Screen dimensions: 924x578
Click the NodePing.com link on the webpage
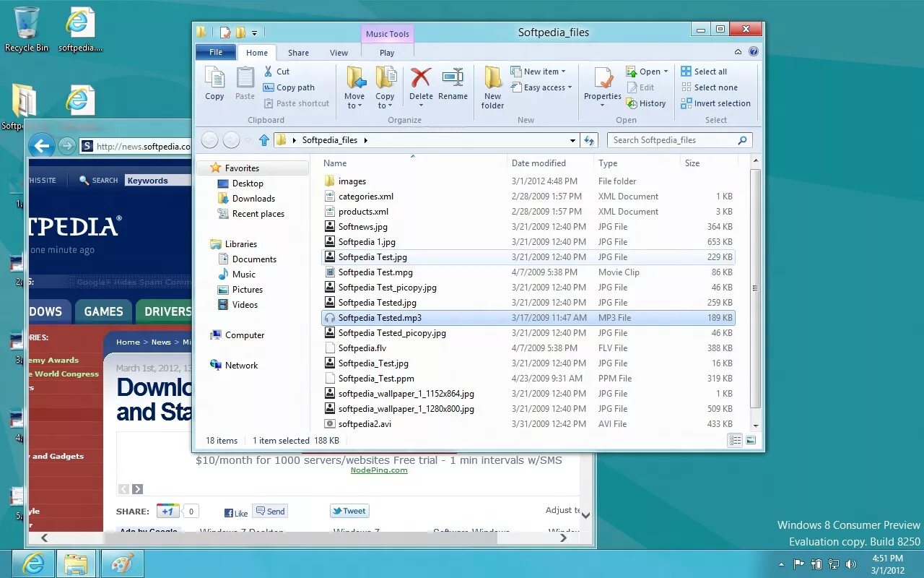click(x=380, y=469)
